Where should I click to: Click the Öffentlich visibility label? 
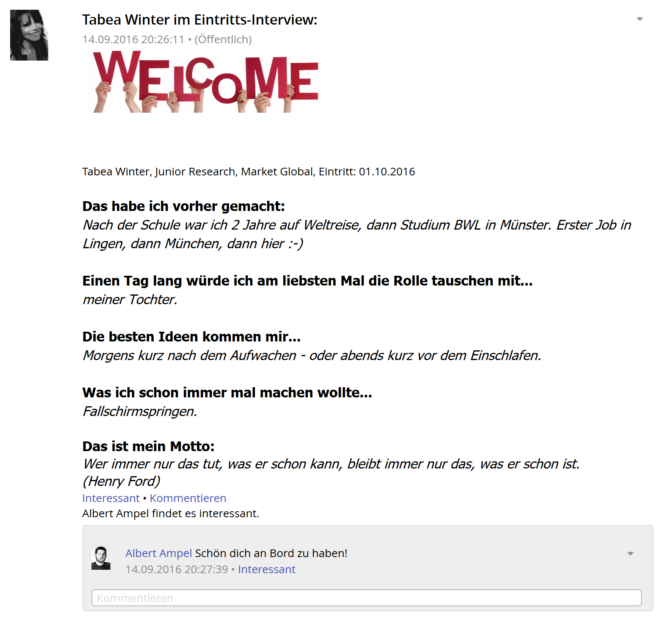(x=223, y=39)
